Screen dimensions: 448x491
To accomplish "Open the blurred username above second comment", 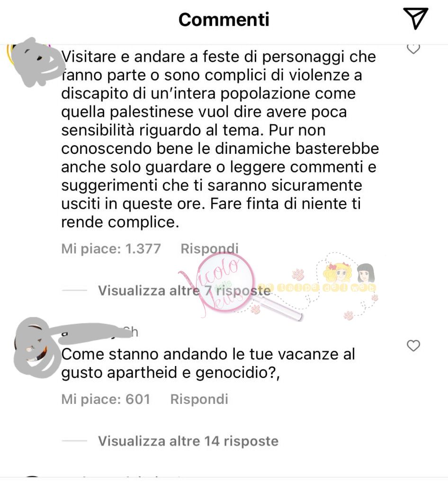I will (x=99, y=331).
